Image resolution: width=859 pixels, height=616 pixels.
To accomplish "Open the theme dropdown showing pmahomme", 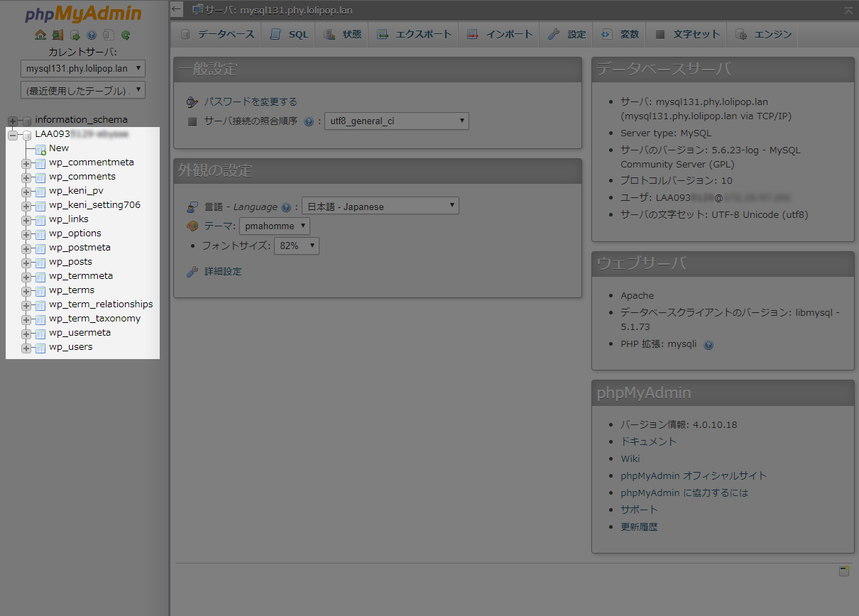I will pos(274,225).
